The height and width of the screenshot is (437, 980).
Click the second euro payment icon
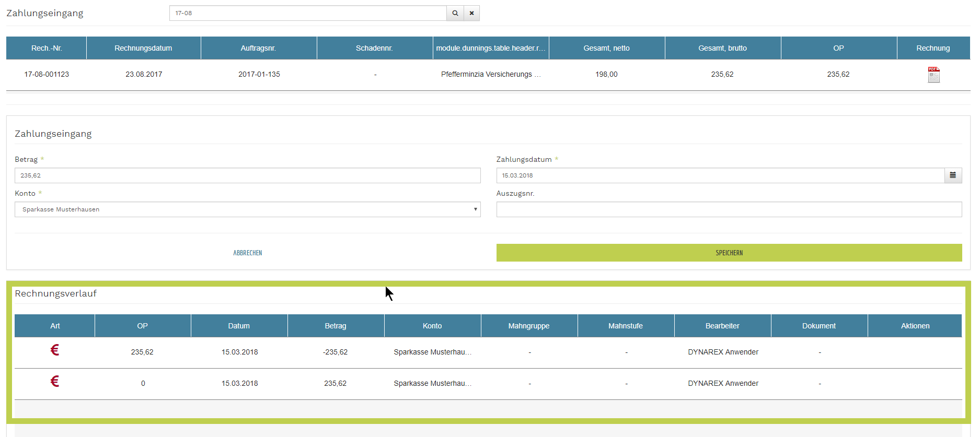coord(55,382)
